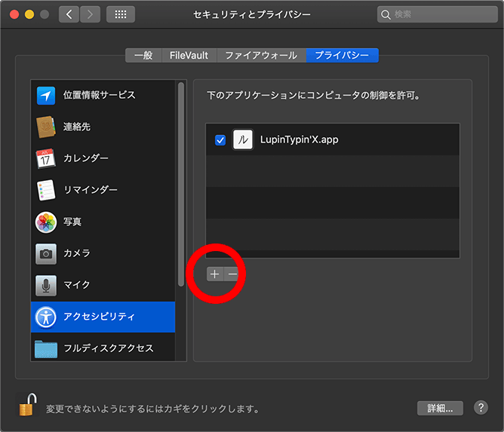Click the LupinTypin'X app icon
Viewport: 504px width, 432px height.
point(243,139)
